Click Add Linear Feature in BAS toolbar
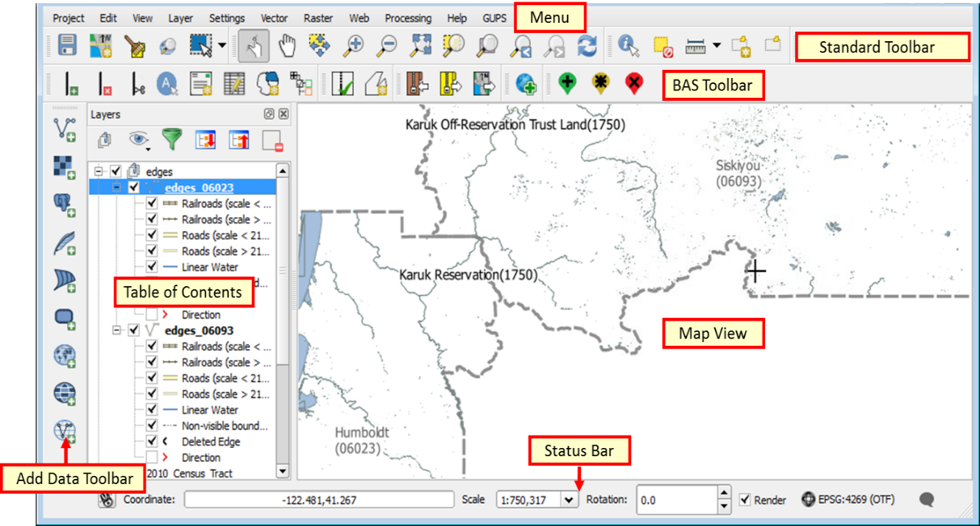 70,84
